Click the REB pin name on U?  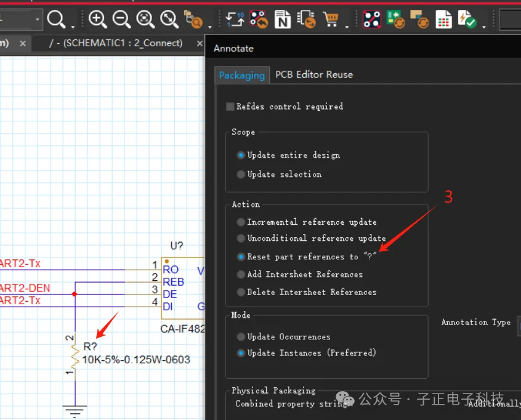coord(173,282)
